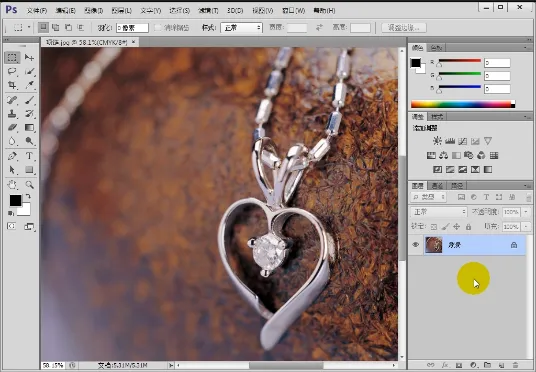Open the layer blend mode dropdown
536x372 pixels.
[x=439, y=212]
